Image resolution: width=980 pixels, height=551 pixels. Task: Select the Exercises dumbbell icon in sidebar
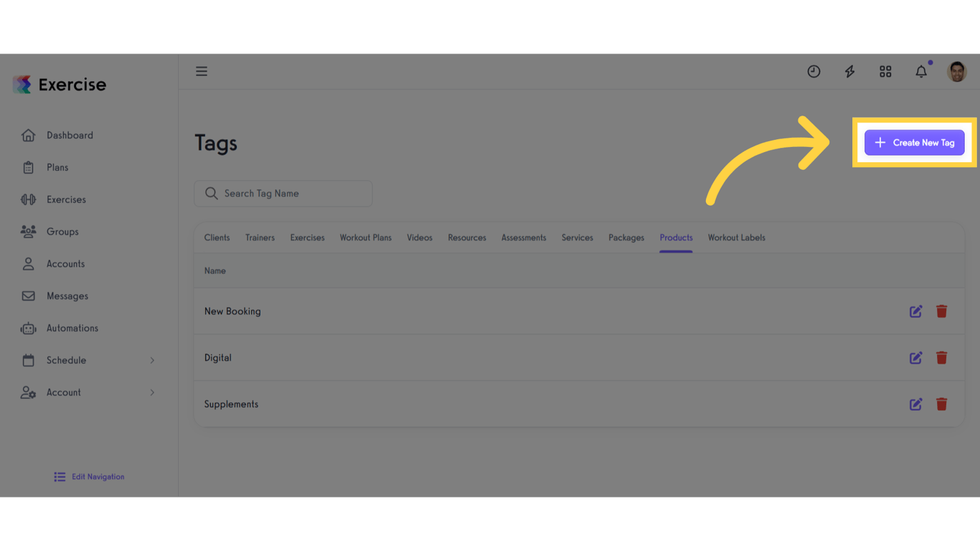pyautogui.click(x=27, y=199)
